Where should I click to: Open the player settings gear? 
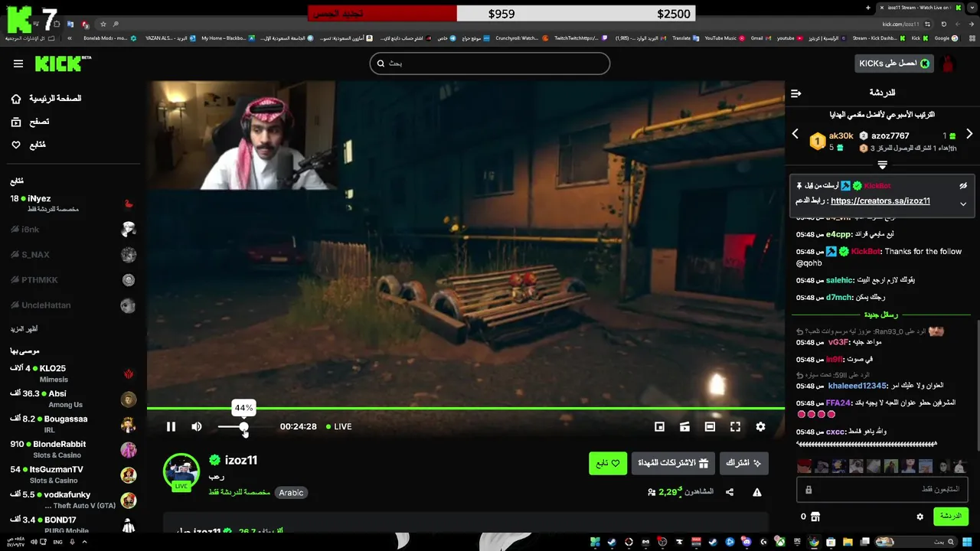coord(760,426)
